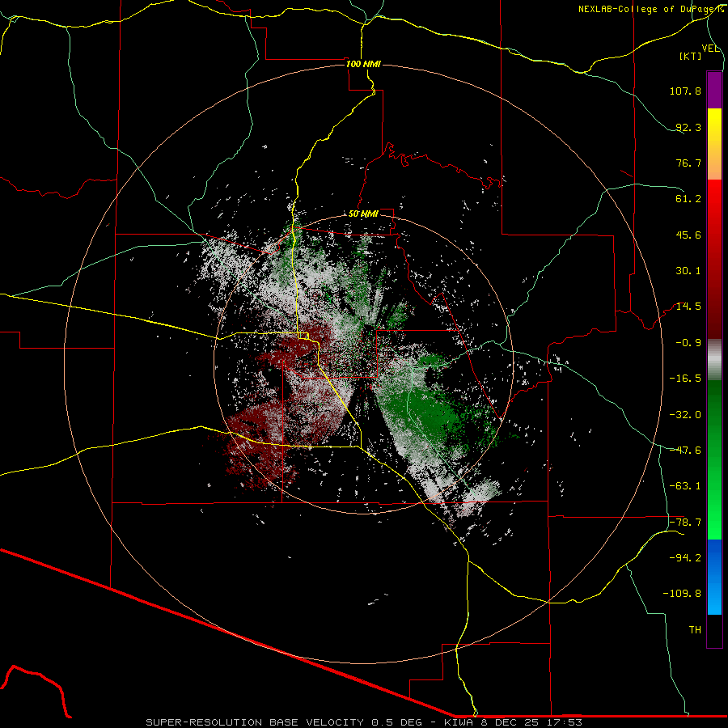Click the 45.6 value on the velocity scale
This screenshot has height=728, width=728.
coord(688,235)
